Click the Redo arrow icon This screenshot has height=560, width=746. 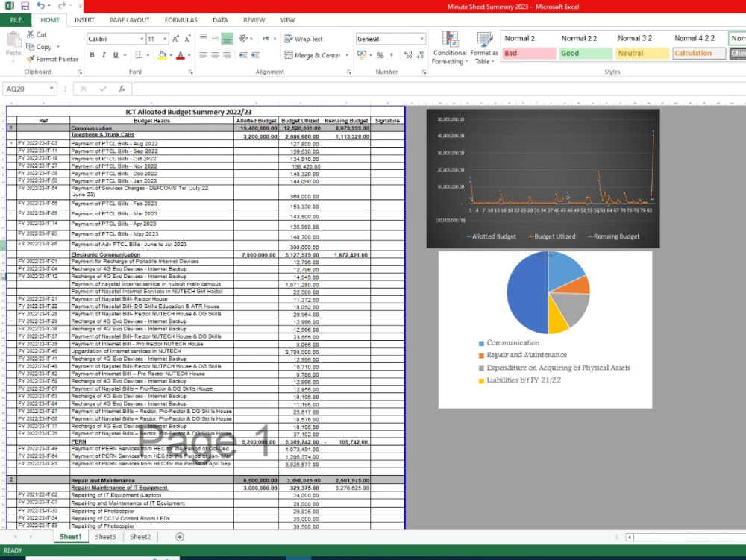61,6
